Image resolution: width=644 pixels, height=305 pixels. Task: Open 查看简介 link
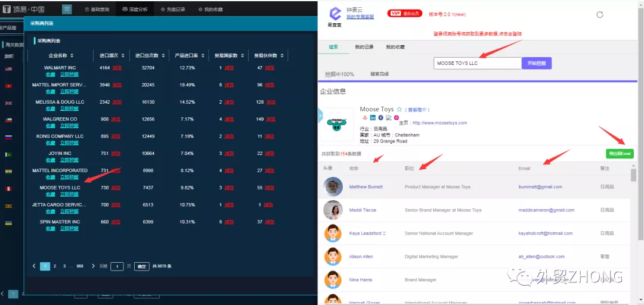pyautogui.click(x=417, y=110)
